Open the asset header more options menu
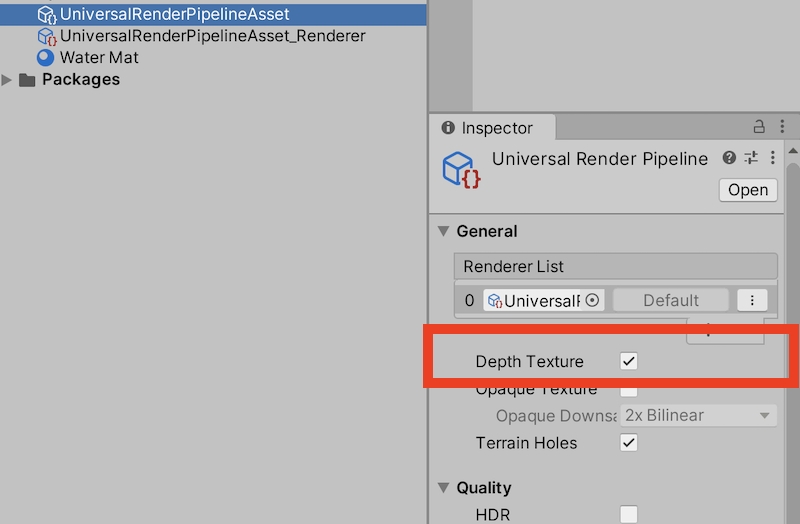Viewport: 800px width, 524px height. pos(772,158)
